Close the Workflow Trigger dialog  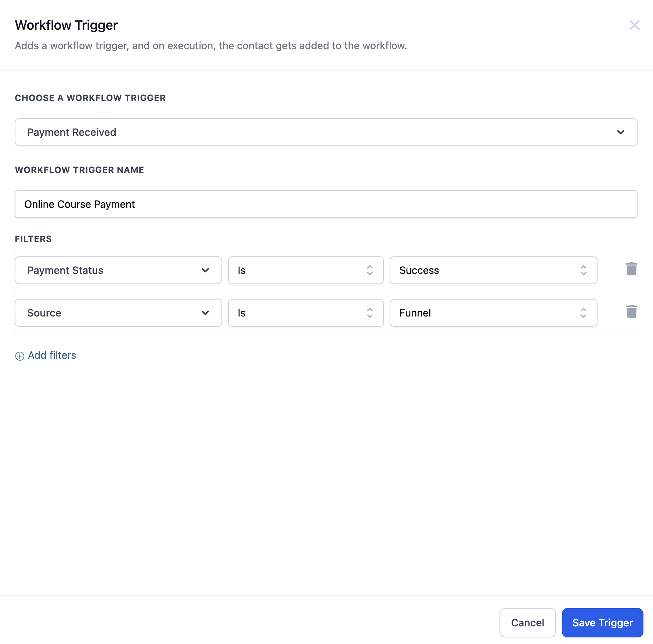(x=634, y=25)
